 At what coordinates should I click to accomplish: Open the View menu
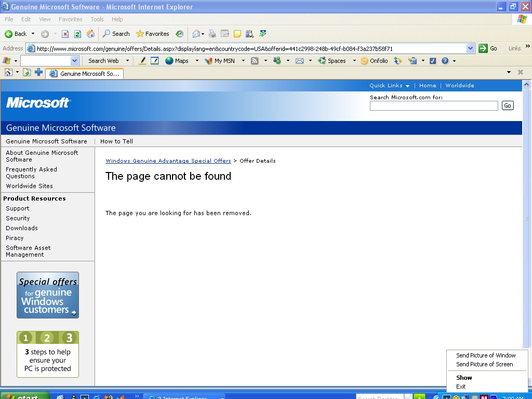click(x=45, y=19)
